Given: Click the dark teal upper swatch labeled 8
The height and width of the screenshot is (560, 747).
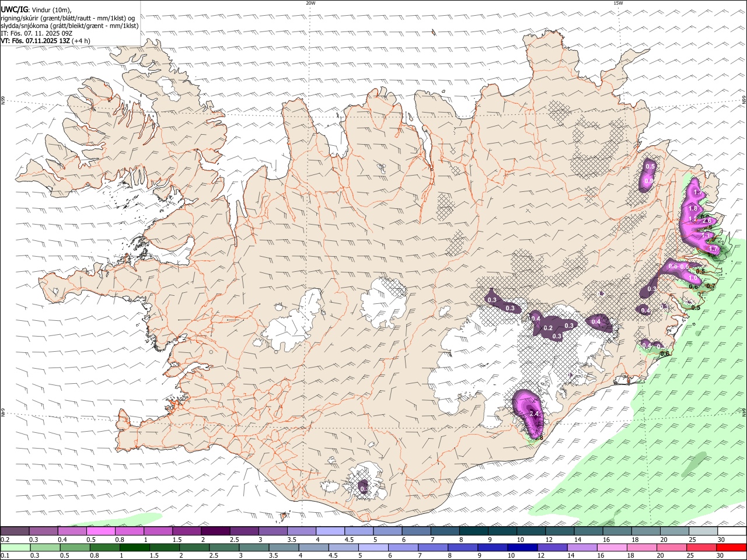Looking at the screenshot, I should [473, 531].
